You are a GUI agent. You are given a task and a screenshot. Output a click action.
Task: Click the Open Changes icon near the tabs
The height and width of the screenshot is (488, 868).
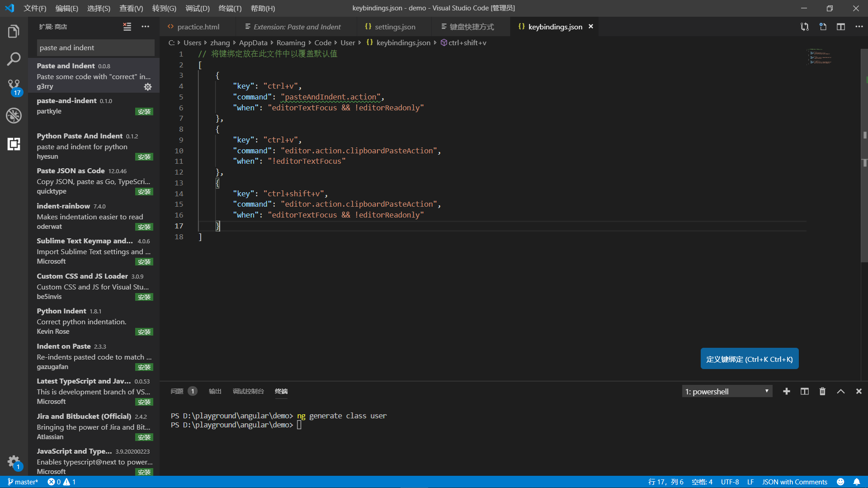tap(805, 27)
